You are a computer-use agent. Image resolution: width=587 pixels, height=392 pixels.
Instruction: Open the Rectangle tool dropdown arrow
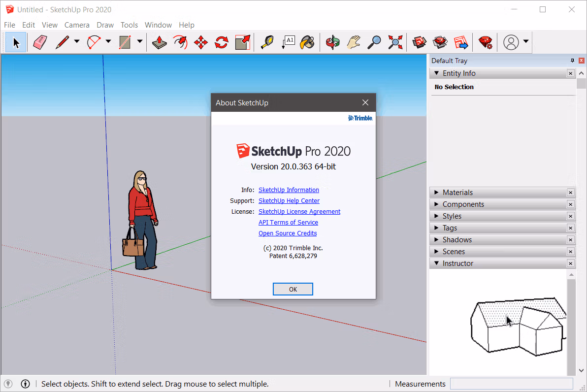(x=140, y=41)
